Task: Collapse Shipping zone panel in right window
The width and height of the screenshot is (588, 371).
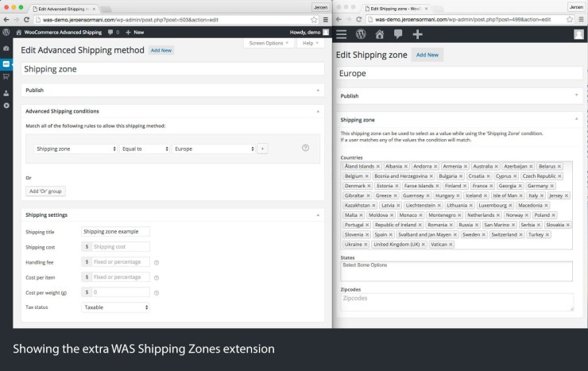Action: 577,119
